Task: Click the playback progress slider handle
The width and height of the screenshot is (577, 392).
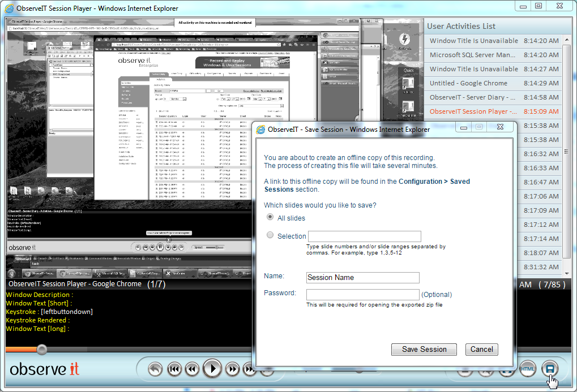Action: click(41, 350)
